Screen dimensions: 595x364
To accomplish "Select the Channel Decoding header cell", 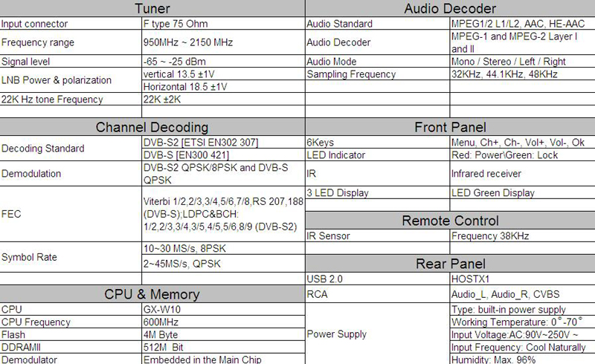I will [152, 127].
